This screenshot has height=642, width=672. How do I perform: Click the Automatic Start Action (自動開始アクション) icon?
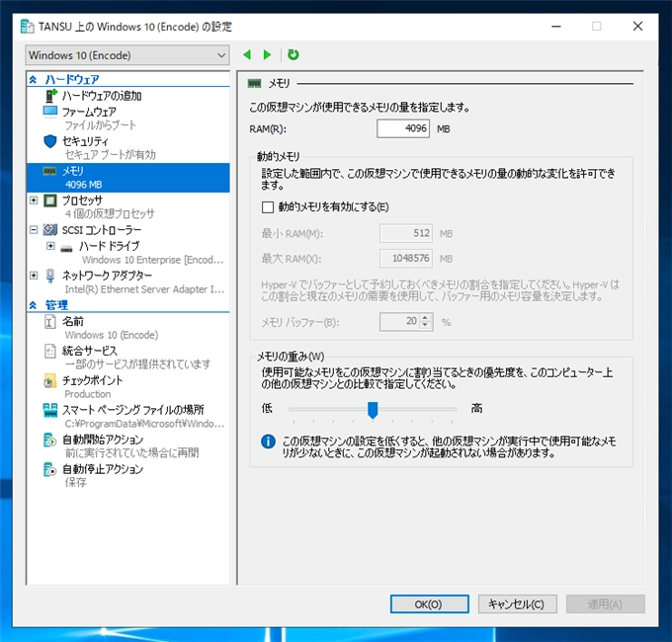click(x=50, y=440)
